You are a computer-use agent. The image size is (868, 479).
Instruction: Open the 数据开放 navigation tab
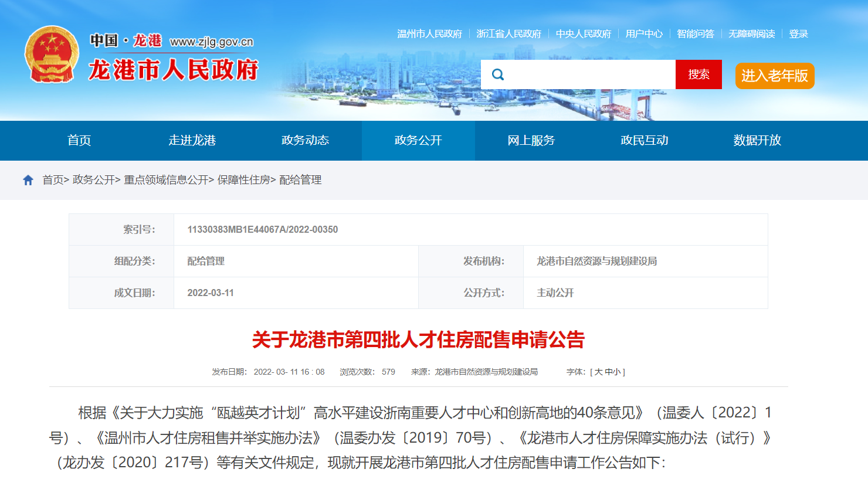coord(757,141)
